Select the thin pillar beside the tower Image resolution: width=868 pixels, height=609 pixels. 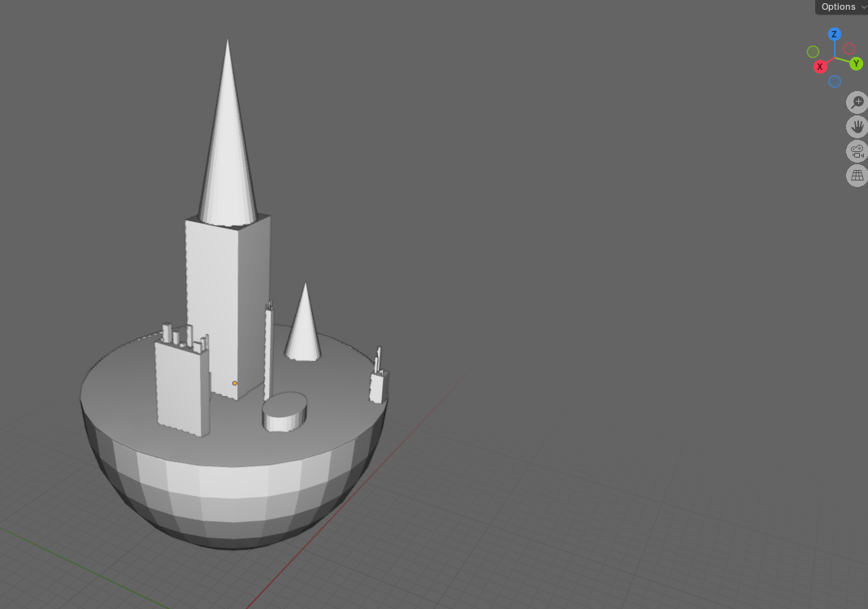(268, 350)
